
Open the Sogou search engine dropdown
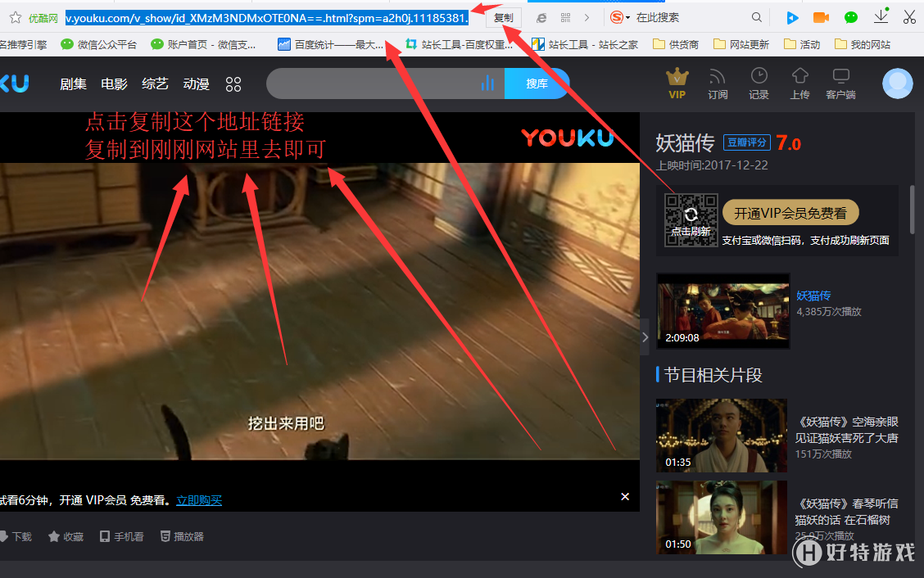[620, 18]
